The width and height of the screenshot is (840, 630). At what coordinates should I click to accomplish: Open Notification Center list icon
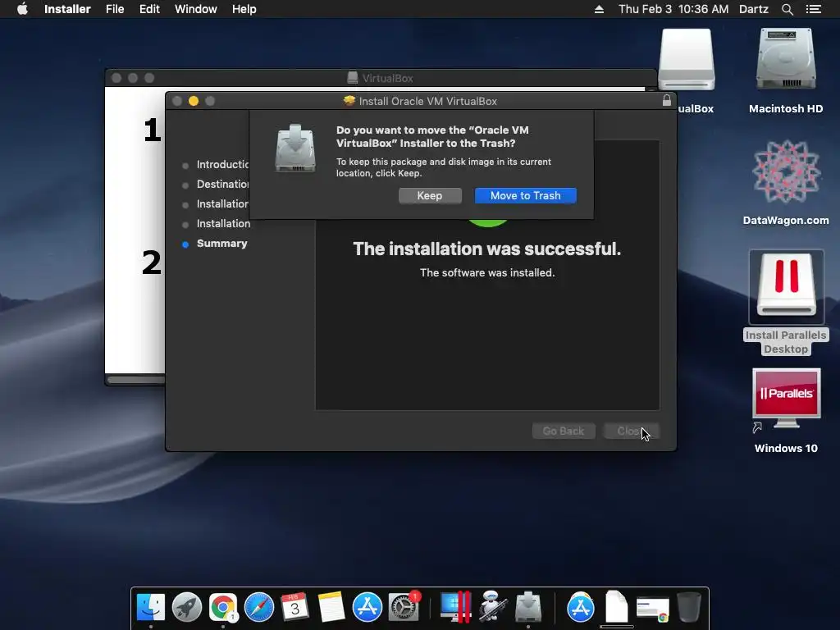click(x=814, y=9)
